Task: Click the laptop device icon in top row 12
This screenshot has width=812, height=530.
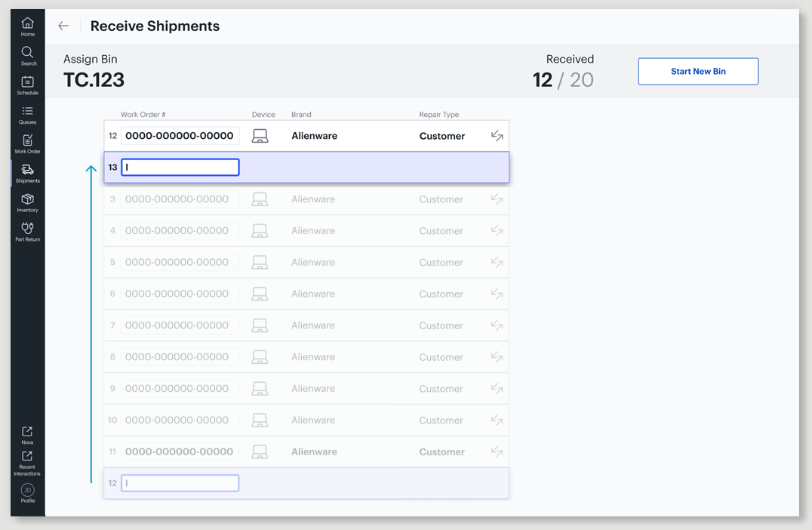Action: point(260,136)
